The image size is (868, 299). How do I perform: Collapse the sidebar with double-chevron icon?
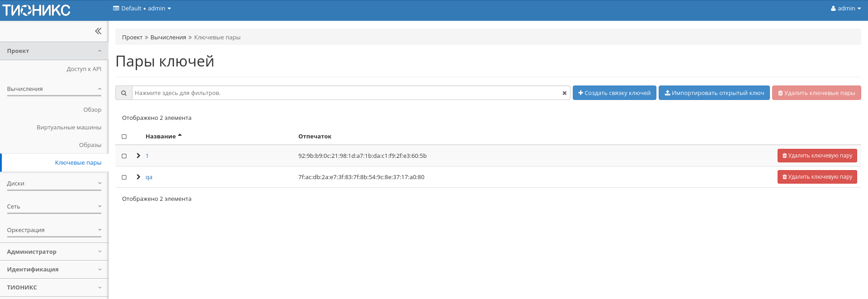pyautogui.click(x=98, y=31)
